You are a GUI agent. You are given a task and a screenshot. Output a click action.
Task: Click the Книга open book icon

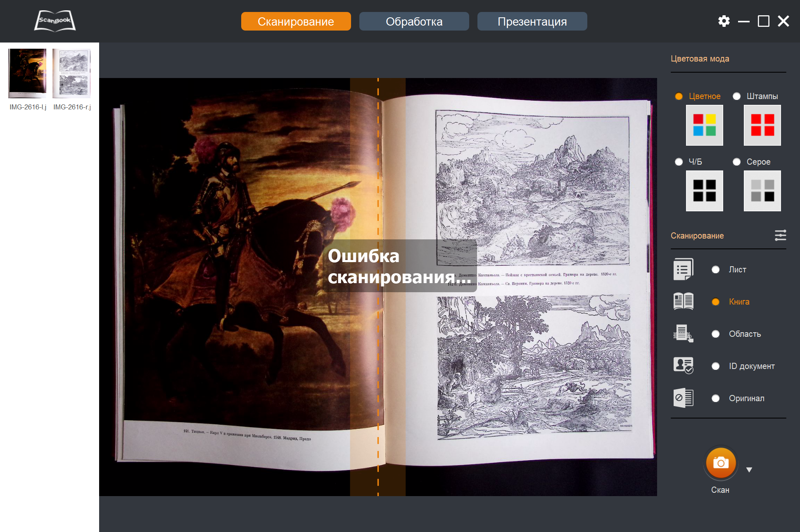coord(683,301)
